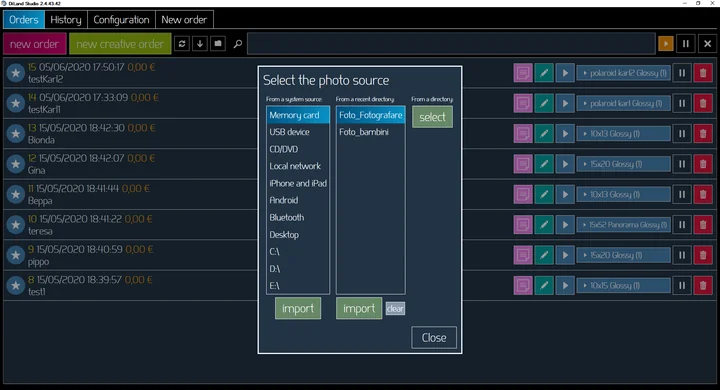This screenshot has width=720, height=390.
Task: Click the play icon on the Bionda row
Action: pos(565,134)
